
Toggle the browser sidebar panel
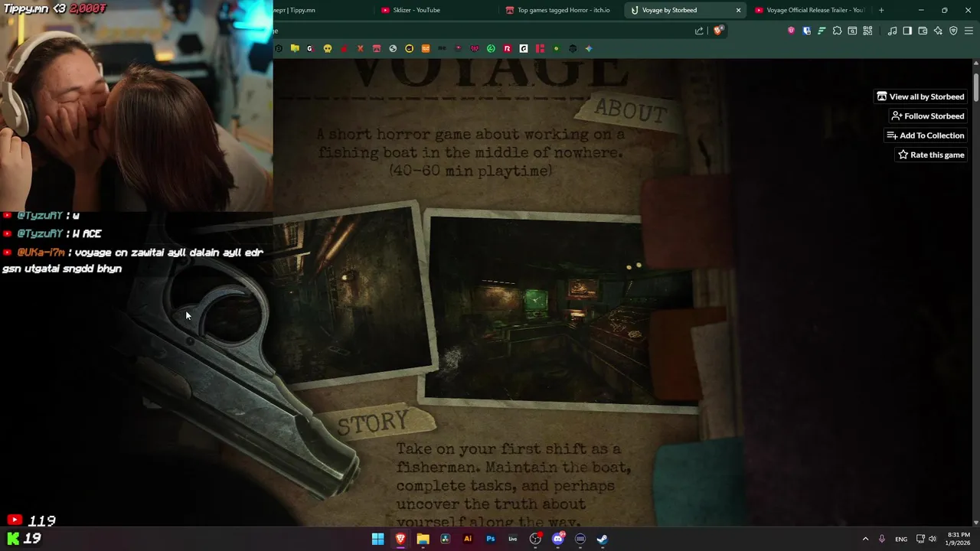click(907, 31)
